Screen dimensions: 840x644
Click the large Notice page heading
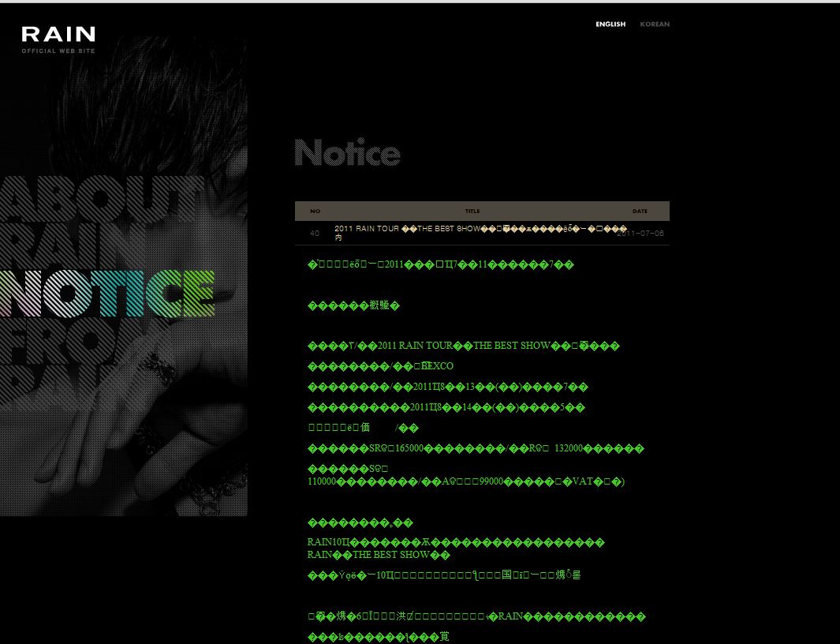click(x=347, y=153)
